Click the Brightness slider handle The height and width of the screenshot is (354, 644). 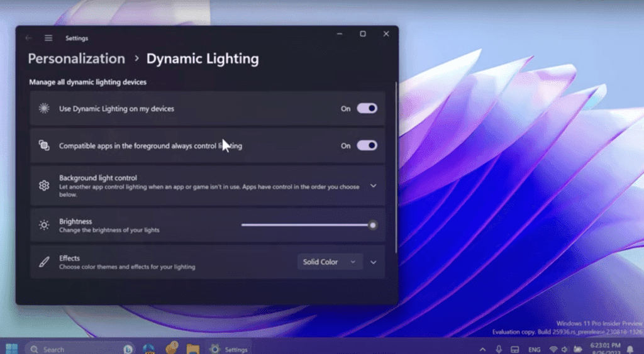(x=372, y=225)
